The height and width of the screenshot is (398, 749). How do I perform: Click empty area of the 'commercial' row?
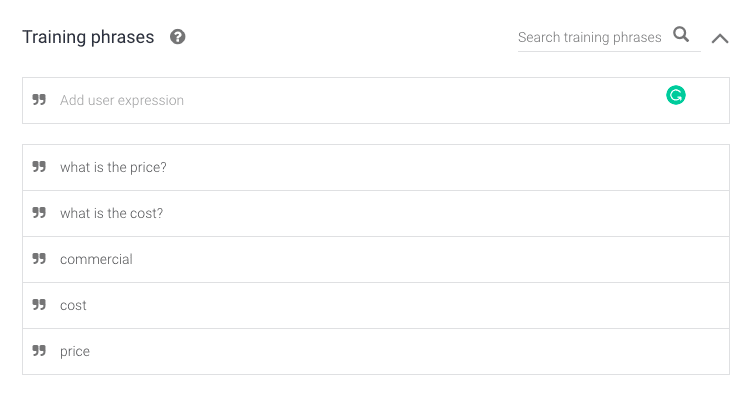pos(430,259)
